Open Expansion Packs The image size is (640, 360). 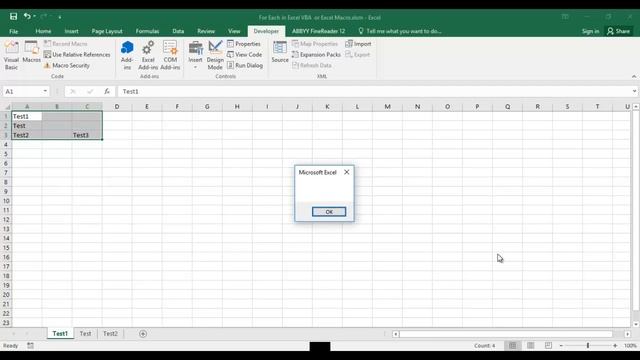click(x=316, y=54)
